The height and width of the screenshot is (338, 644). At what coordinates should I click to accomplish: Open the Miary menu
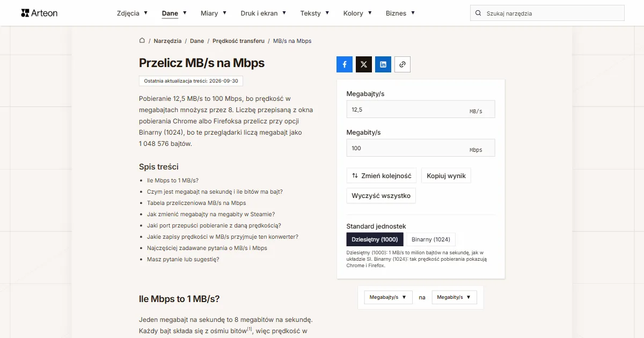pos(213,13)
